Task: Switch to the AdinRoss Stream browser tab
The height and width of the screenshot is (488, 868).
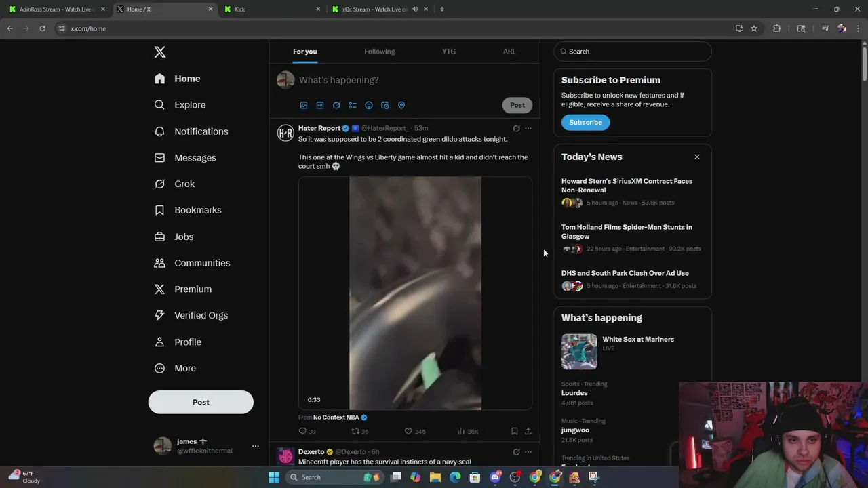Action: pos(58,9)
